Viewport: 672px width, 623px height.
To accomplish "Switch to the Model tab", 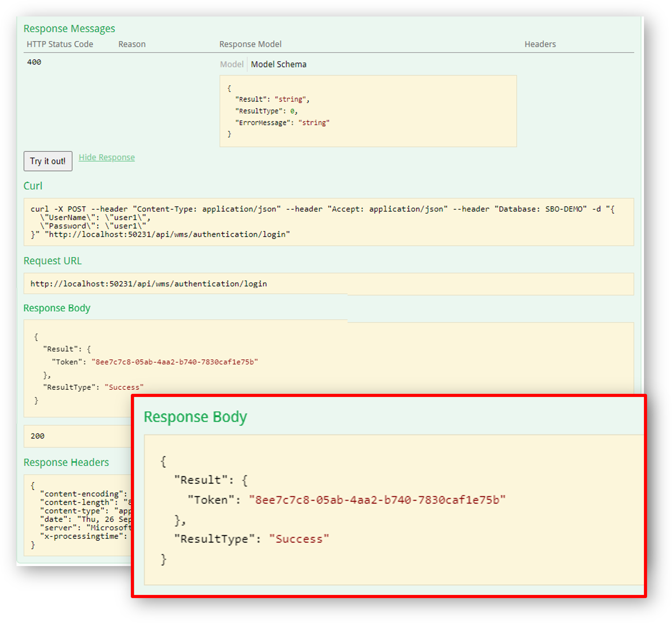I will point(231,65).
